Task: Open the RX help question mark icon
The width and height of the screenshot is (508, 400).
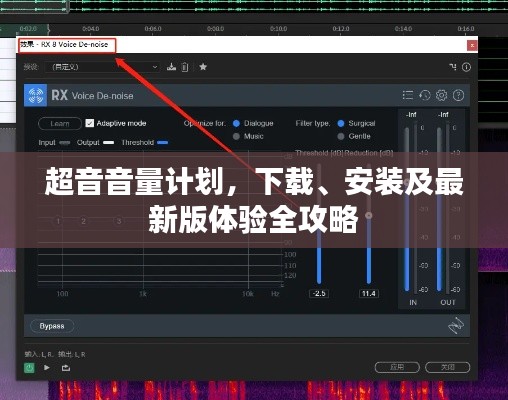Action: click(459, 95)
